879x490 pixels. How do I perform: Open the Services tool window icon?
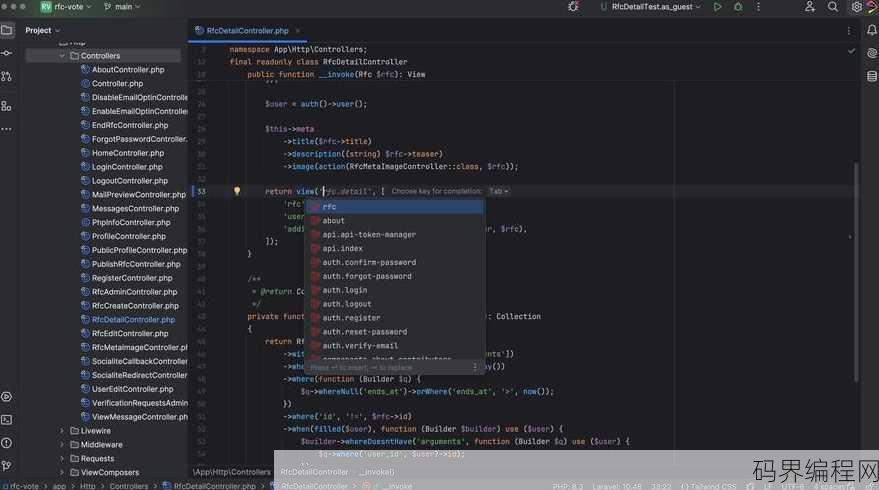pos(7,397)
